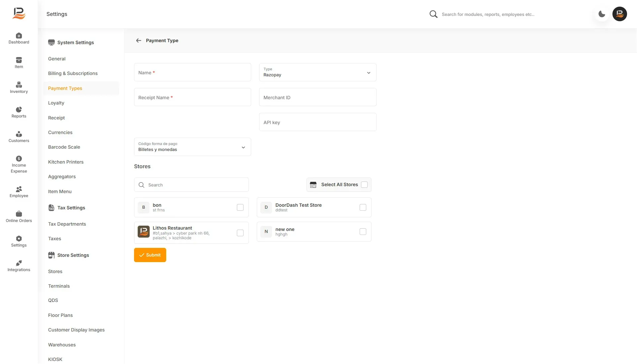Click the N avatar of new one store
Screen dimensions: 637x364
[x=266, y=232]
